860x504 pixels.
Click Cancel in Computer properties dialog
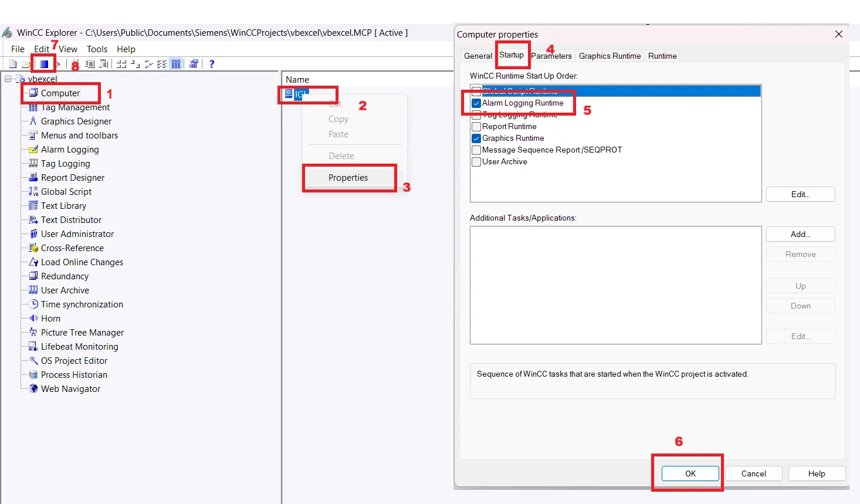[754, 473]
